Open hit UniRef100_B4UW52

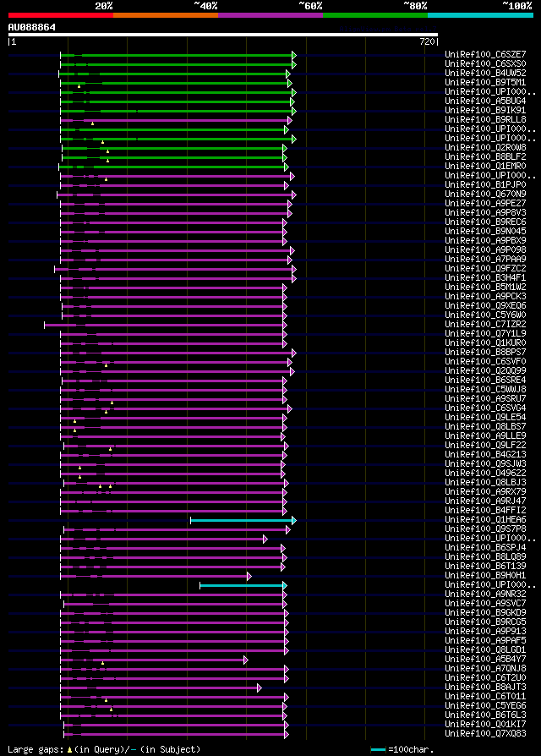485,74
